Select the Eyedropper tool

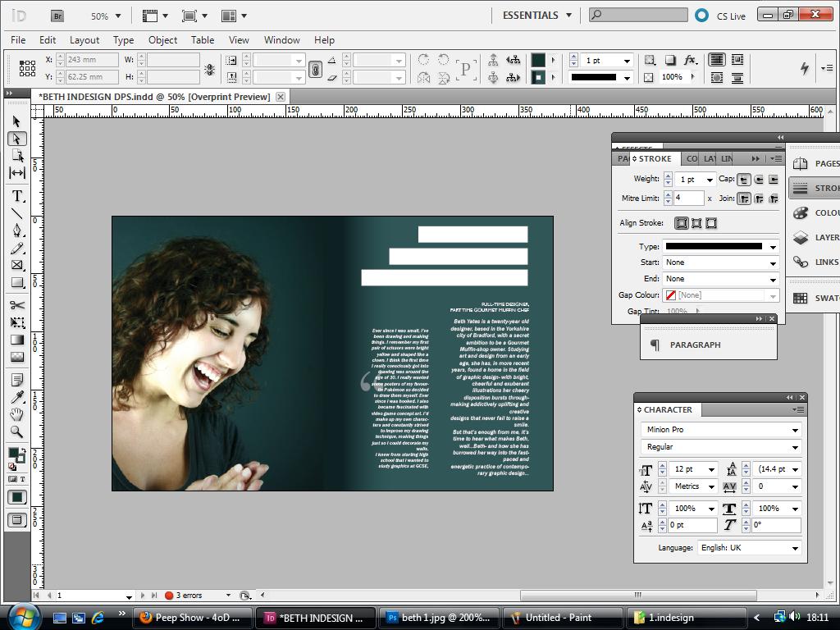pyautogui.click(x=18, y=397)
